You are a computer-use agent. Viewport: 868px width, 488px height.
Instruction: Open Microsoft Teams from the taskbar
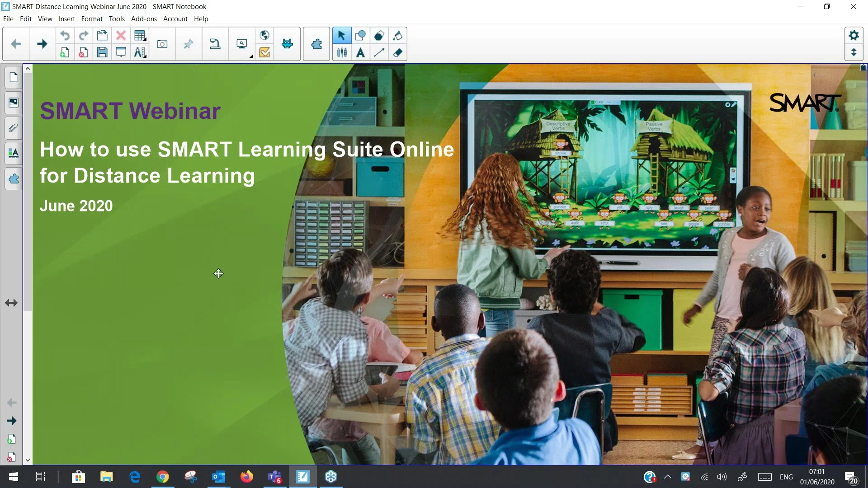click(x=275, y=477)
